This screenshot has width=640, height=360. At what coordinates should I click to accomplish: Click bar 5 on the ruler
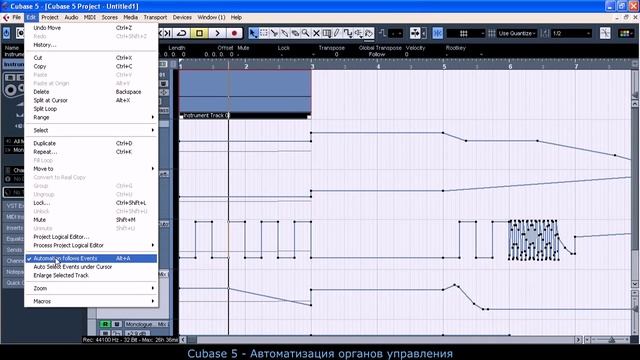click(x=444, y=66)
